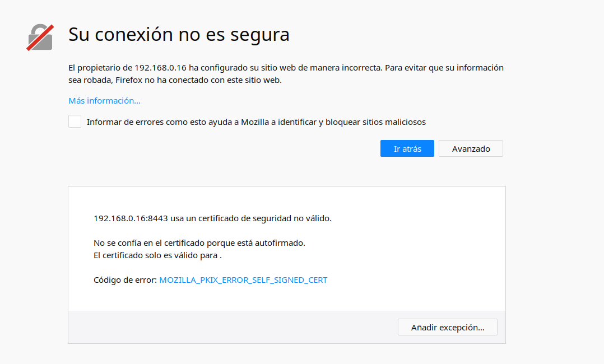Click the Informar de errores label text
604x364 pixels.
[256, 122]
